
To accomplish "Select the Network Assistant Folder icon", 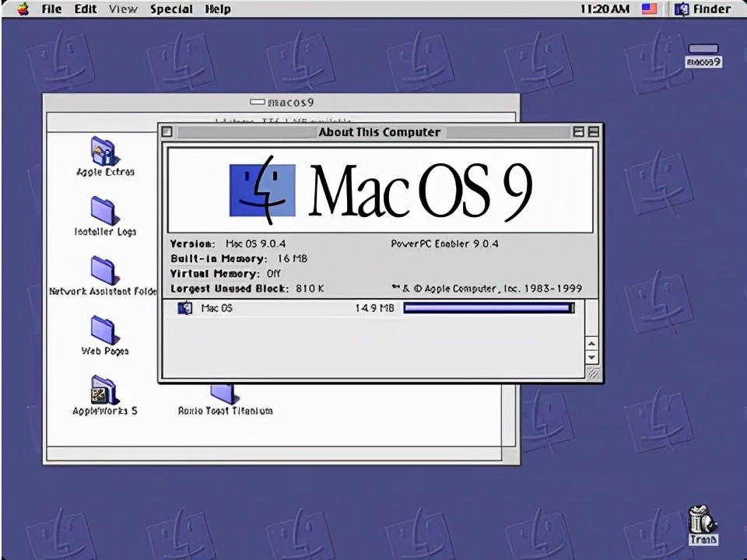I will pyautogui.click(x=104, y=270).
